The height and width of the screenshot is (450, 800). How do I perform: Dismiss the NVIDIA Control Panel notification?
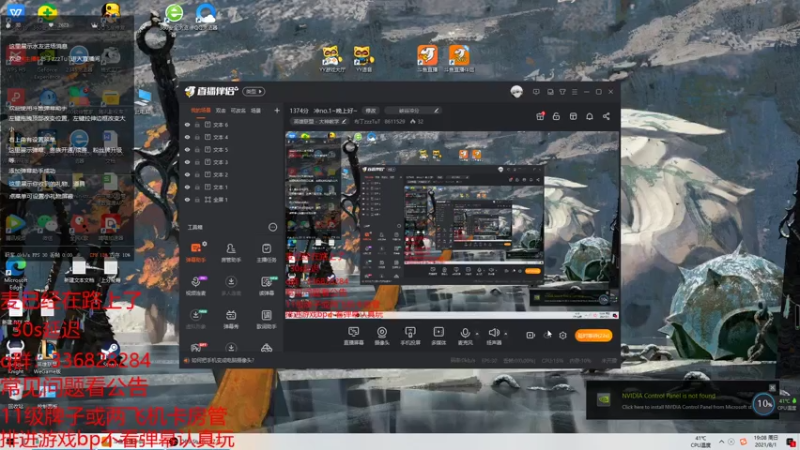(x=772, y=388)
